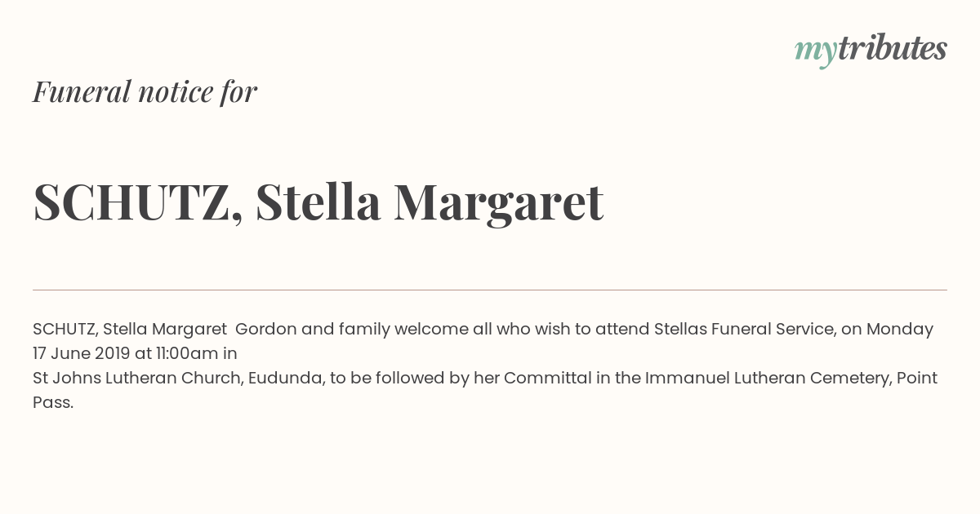Click the word 'notice' in italic heading
Viewport: 980px width, 514px height.
pyautogui.click(x=176, y=92)
